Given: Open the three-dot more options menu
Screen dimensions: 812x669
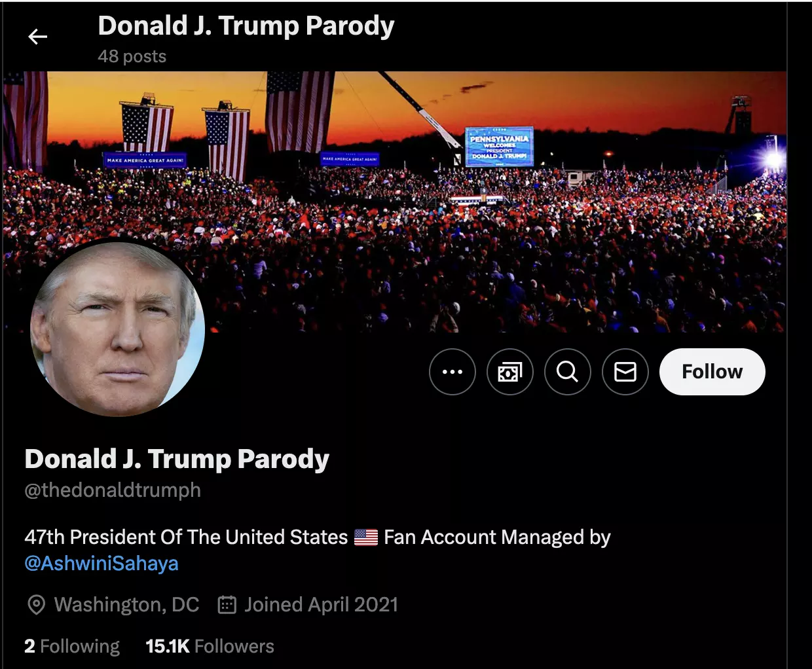Looking at the screenshot, I should click(x=452, y=372).
